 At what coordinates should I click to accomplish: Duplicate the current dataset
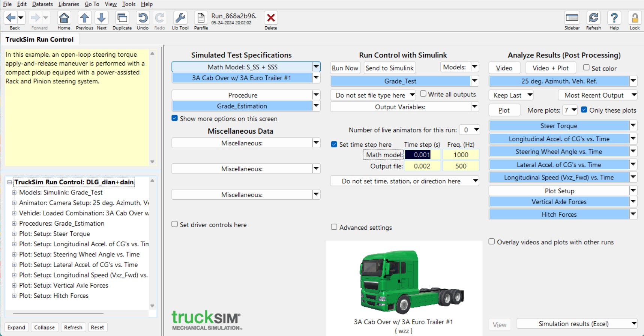122,18
